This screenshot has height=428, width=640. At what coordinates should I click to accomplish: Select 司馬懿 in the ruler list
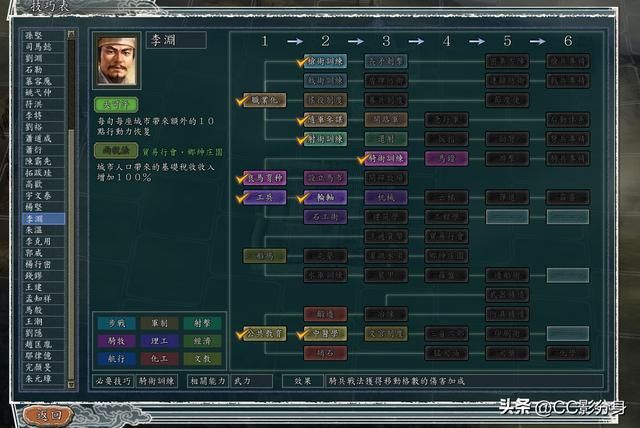coord(43,47)
